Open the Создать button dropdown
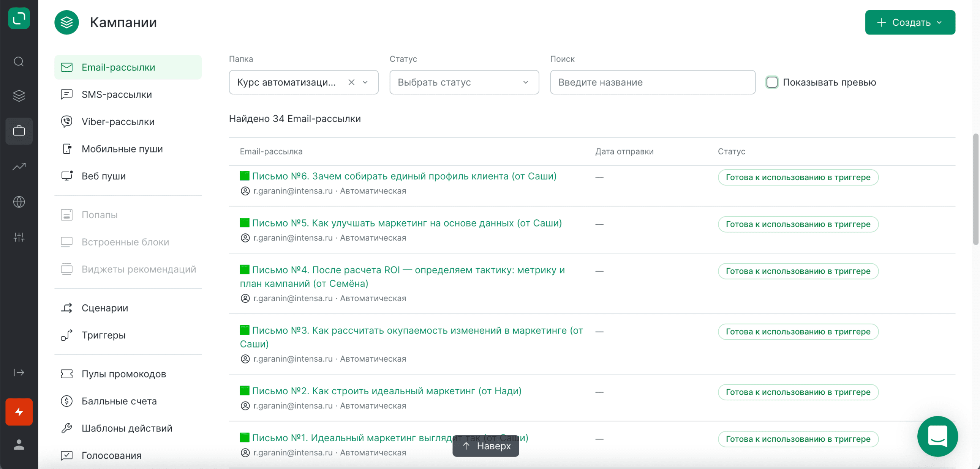Screen dimensions: 980x469 (x=910, y=22)
